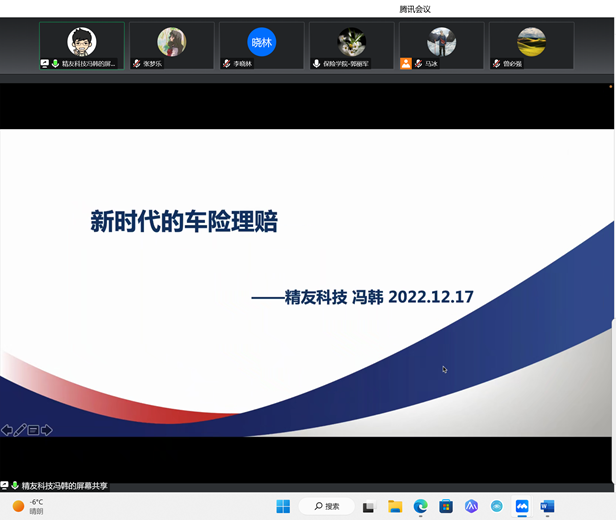Click 李晓林's blue avatar tile
The width and height of the screenshot is (616, 520).
(x=261, y=45)
